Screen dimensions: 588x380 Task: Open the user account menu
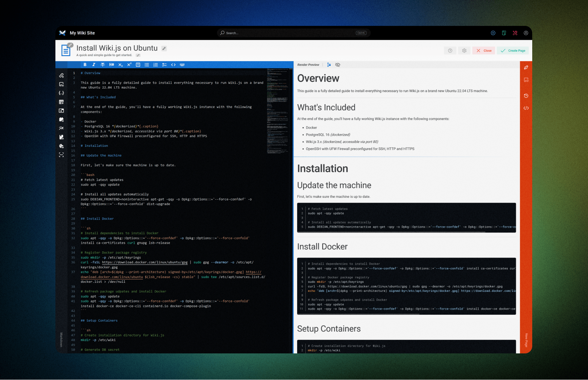[526, 33]
